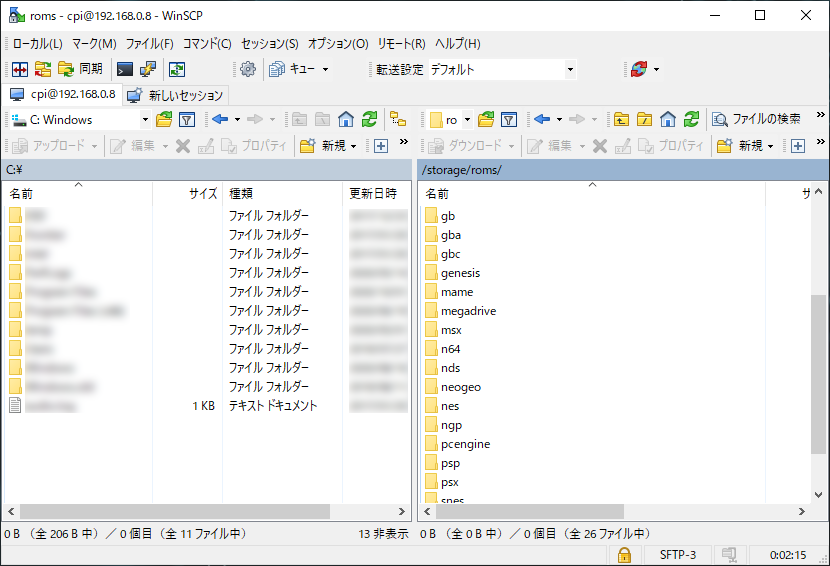Expand the キュー queue dropdown arrow

point(326,69)
